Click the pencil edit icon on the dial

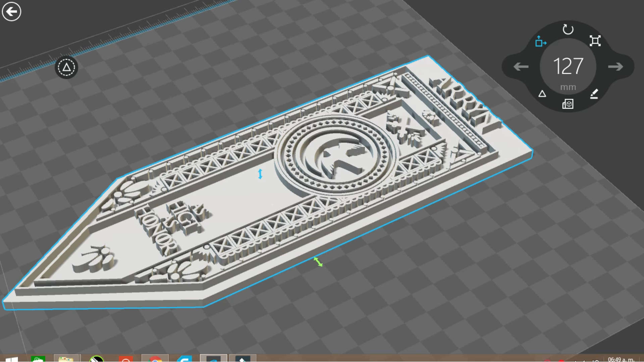pos(594,94)
